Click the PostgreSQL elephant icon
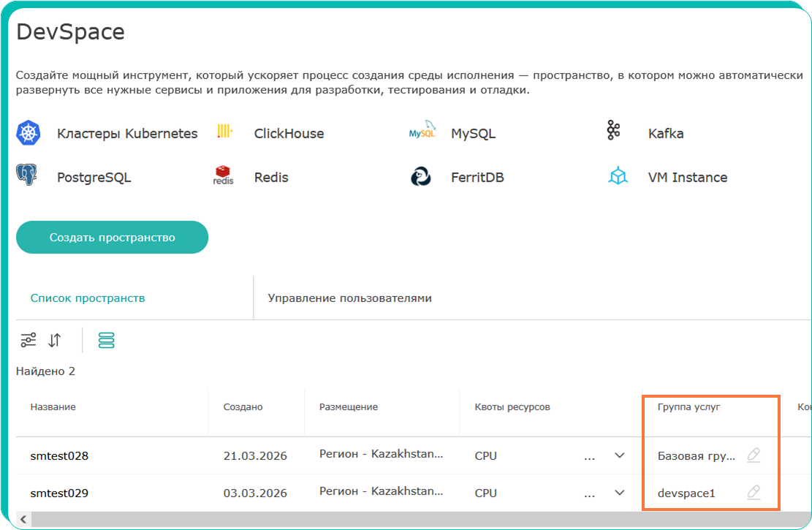 click(x=27, y=175)
